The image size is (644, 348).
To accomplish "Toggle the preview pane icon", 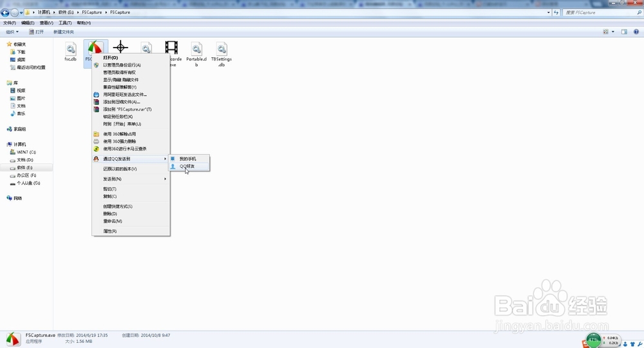I will click(624, 32).
